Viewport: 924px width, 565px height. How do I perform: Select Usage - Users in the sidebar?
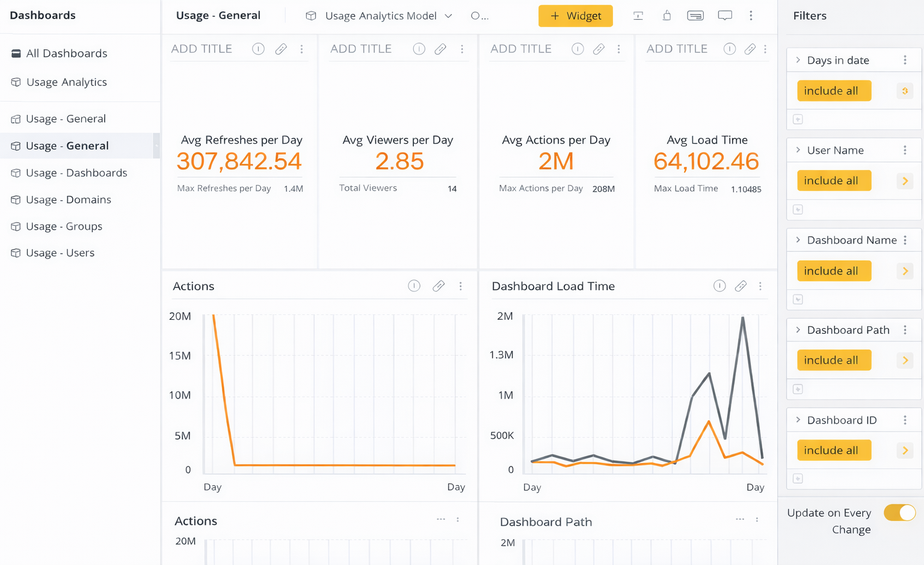click(60, 253)
